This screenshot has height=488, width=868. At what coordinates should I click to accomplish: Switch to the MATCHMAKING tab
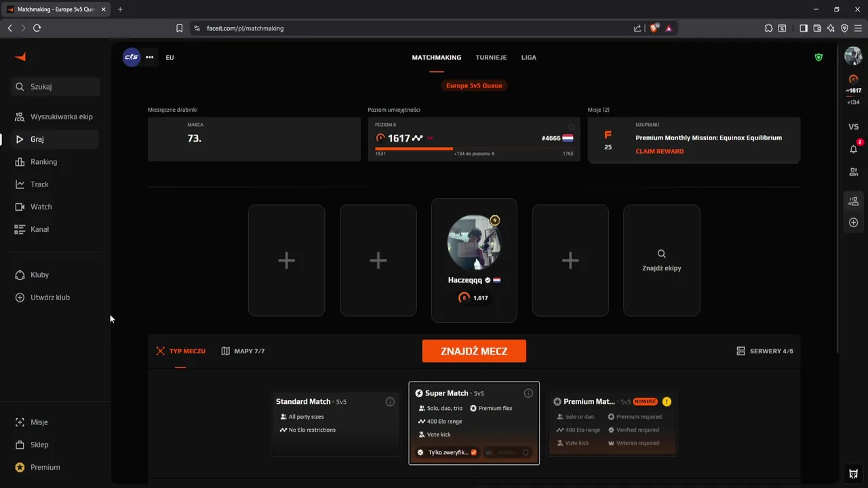point(437,58)
